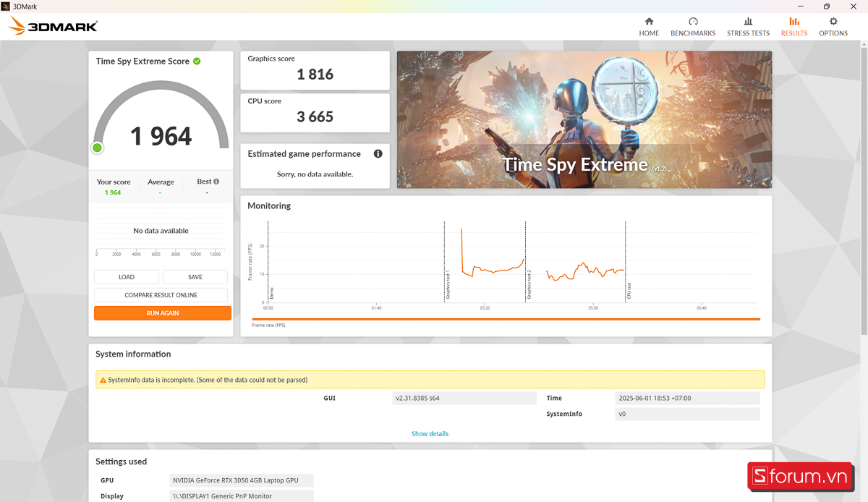Click the SystemInfo v0 value field
Image resolution: width=868 pixels, height=502 pixels.
pyautogui.click(x=687, y=414)
